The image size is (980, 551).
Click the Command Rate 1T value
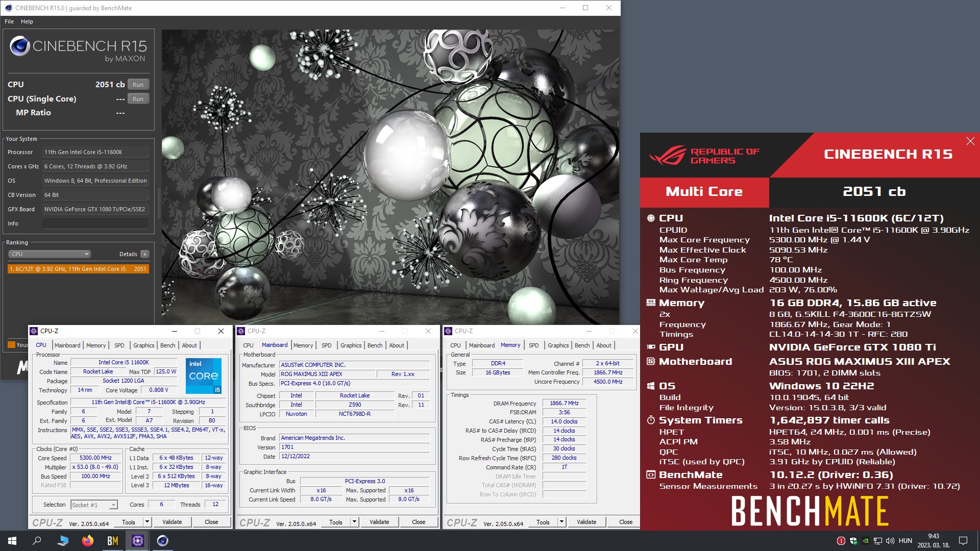564,467
